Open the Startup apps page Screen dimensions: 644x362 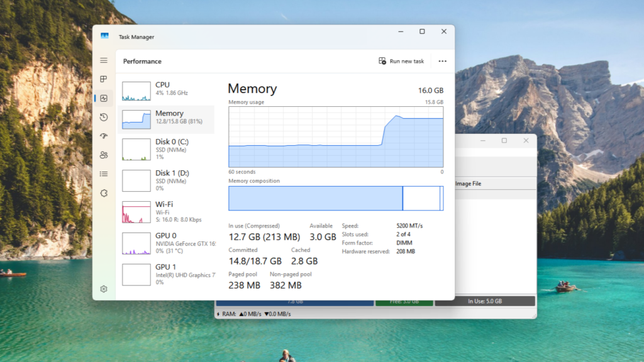click(x=104, y=136)
